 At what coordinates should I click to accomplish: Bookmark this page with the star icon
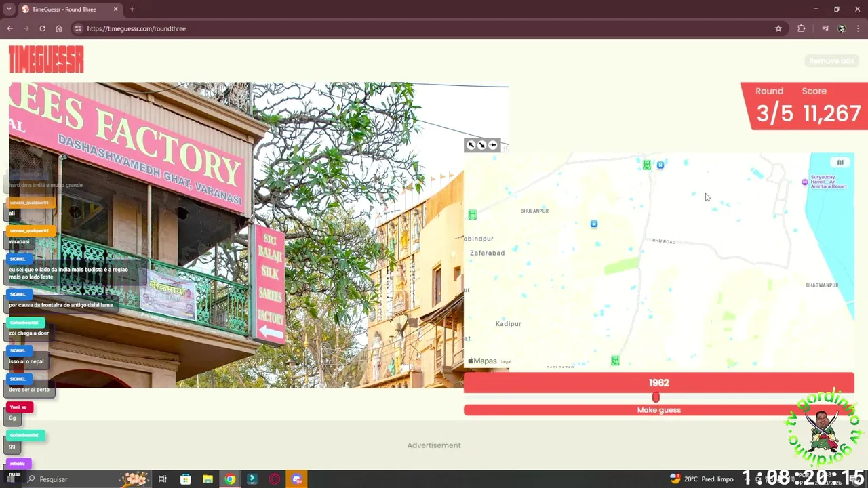point(778,28)
